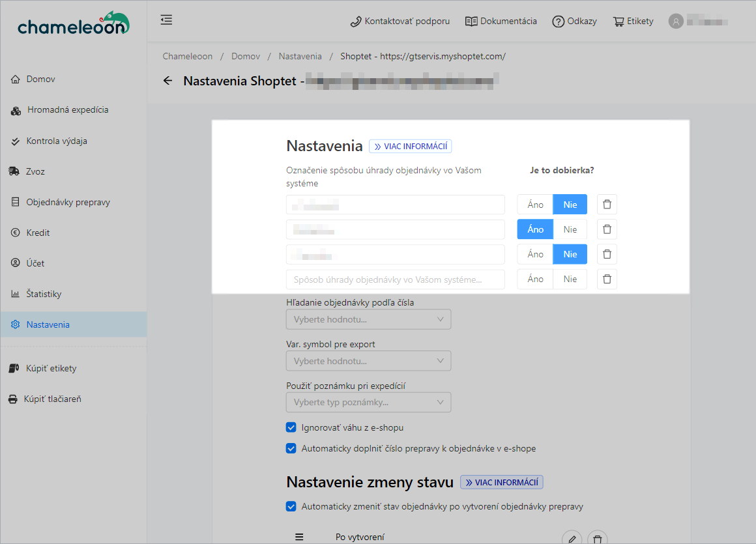
Task: Delete the first payment method row
Action: point(607,205)
